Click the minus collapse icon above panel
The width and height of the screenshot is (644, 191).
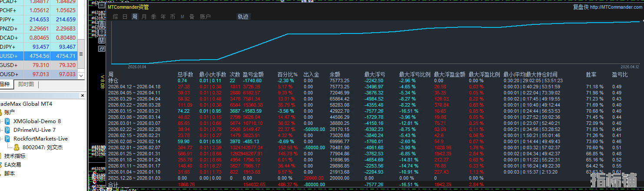click(x=102, y=5)
